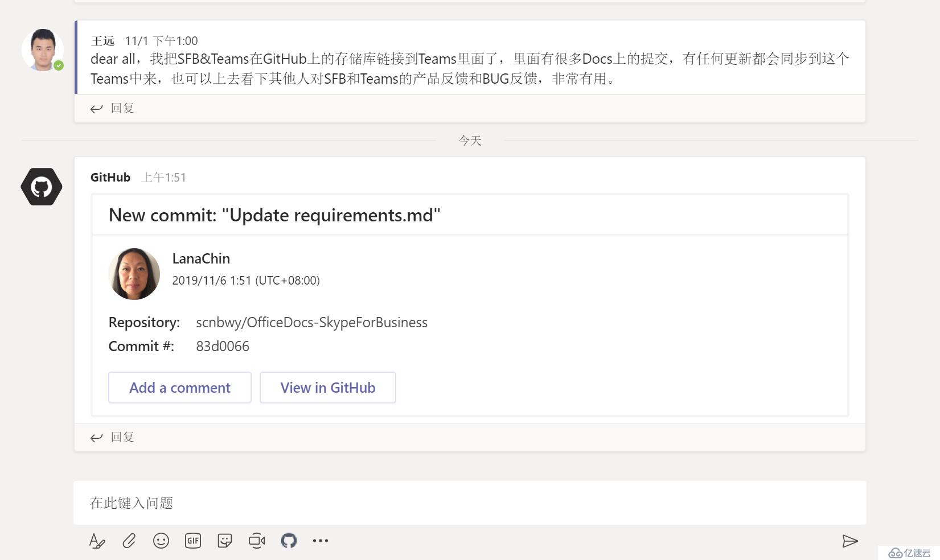
Task: Open the emoji picker
Action: (161, 541)
